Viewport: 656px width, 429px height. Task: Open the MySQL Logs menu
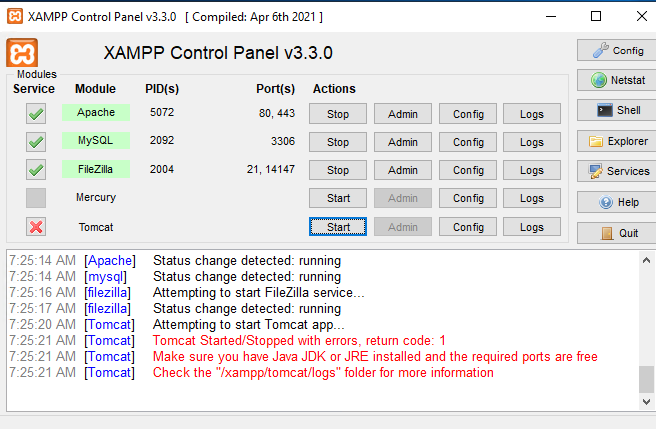coord(532,142)
